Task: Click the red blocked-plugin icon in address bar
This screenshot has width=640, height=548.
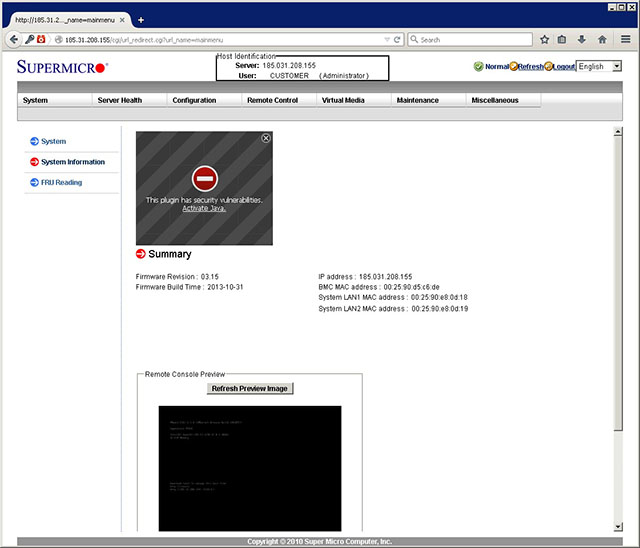Action: (41, 39)
